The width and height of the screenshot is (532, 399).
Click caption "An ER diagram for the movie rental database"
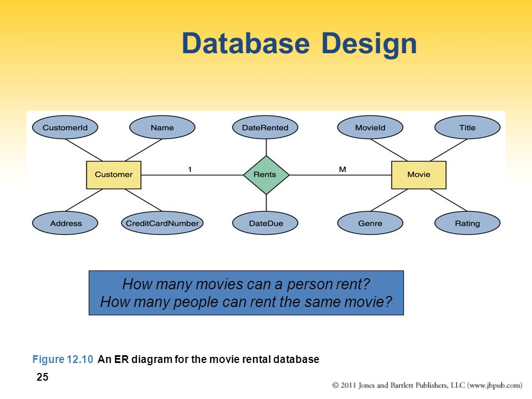(x=208, y=359)
